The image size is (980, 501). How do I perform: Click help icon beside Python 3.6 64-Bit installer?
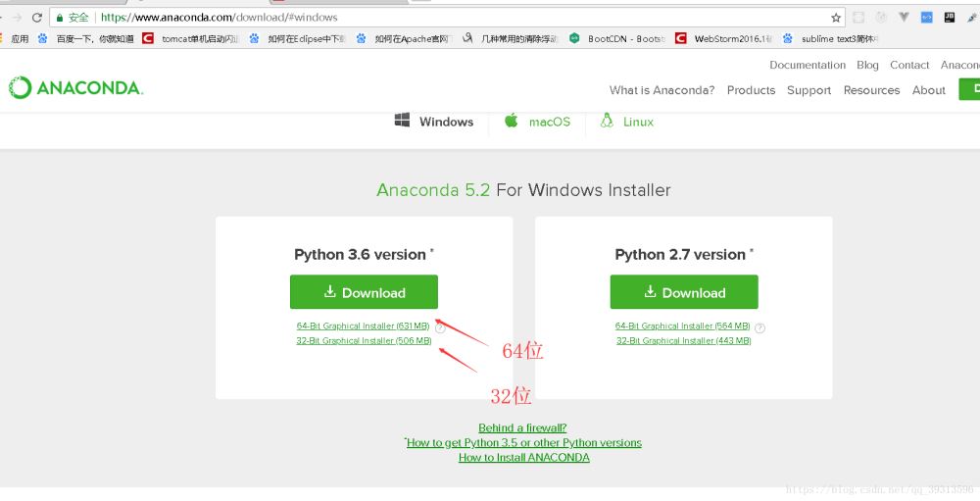point(441,328)
